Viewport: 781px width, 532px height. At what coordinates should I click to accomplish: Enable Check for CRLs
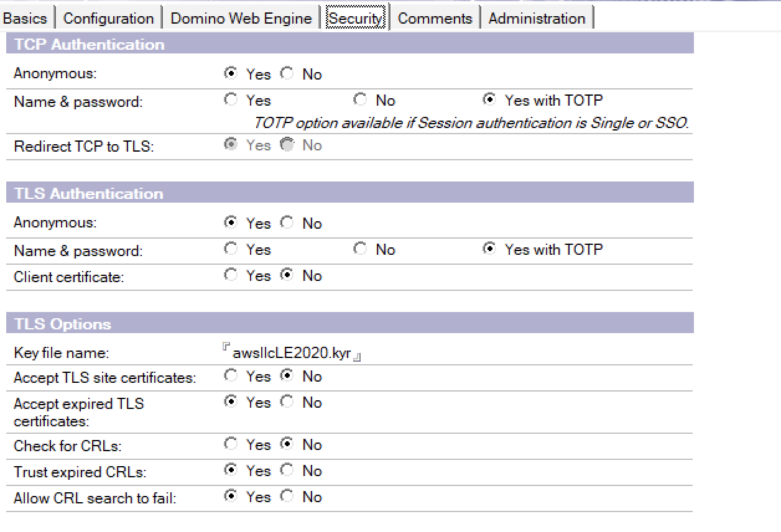[x=231, y=444]
